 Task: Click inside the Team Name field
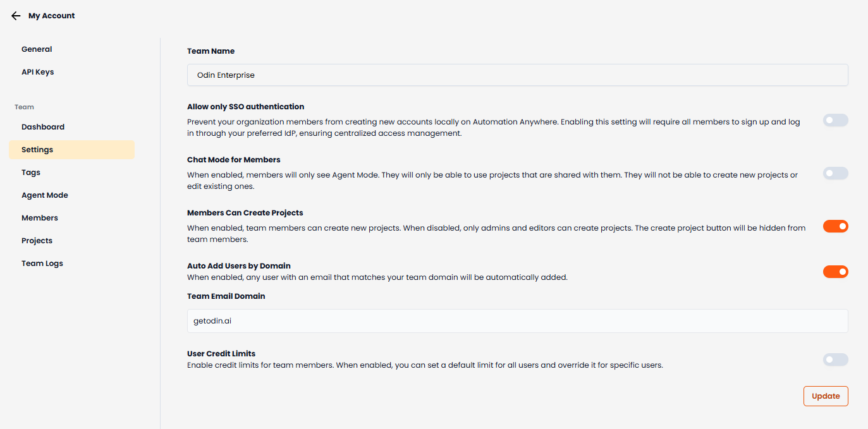[x=517, y=75]
